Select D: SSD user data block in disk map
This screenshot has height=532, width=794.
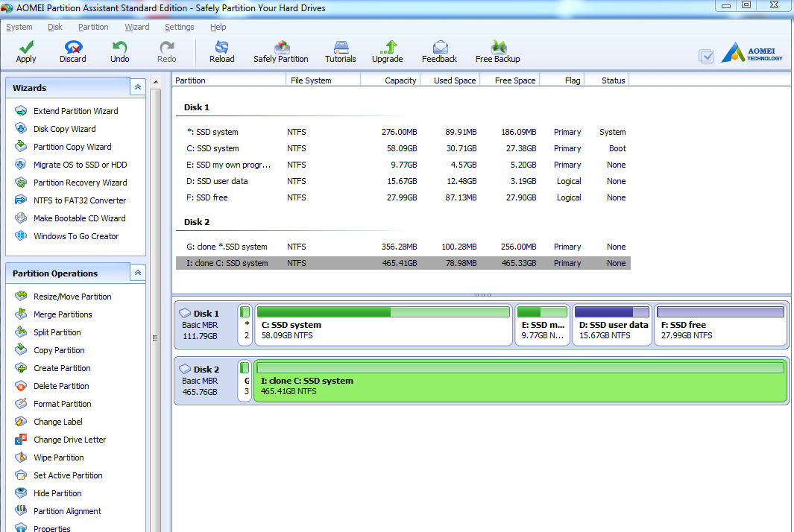611,324
